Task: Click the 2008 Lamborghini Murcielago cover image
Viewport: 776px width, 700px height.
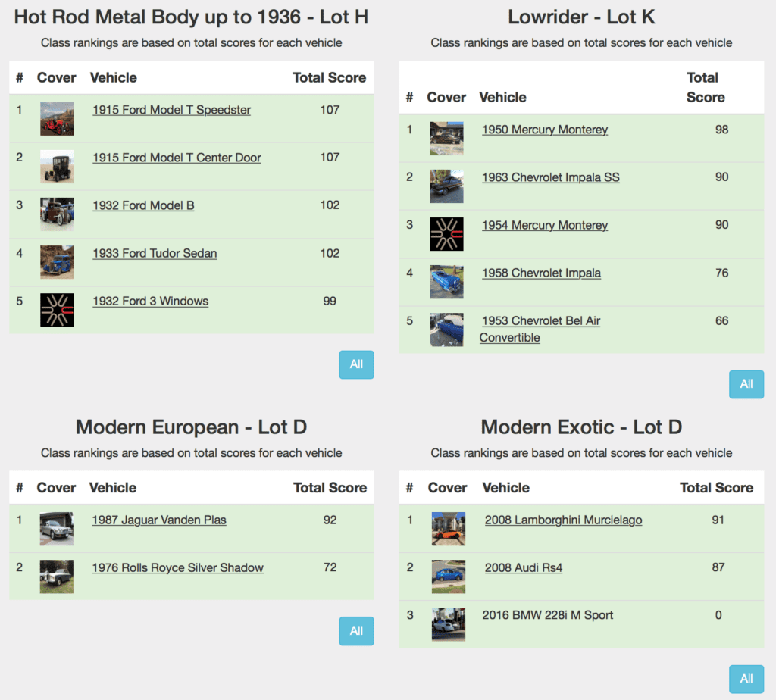Action: 448,529
